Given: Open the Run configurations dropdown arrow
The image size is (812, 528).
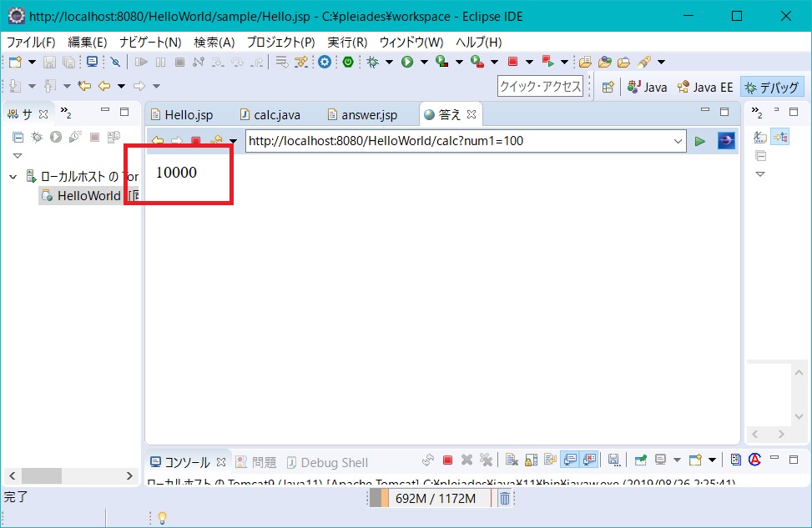Looking at the screenshot, I should click(x=424, y=62).
